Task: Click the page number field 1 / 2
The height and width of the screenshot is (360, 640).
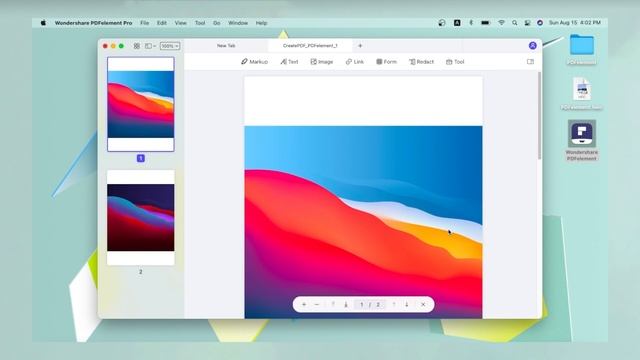Action: pos(370,304)
